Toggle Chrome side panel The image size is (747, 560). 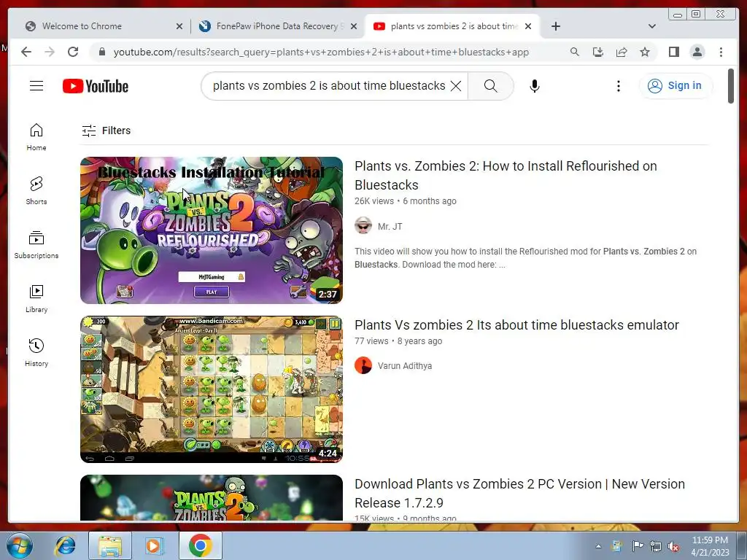673,52
